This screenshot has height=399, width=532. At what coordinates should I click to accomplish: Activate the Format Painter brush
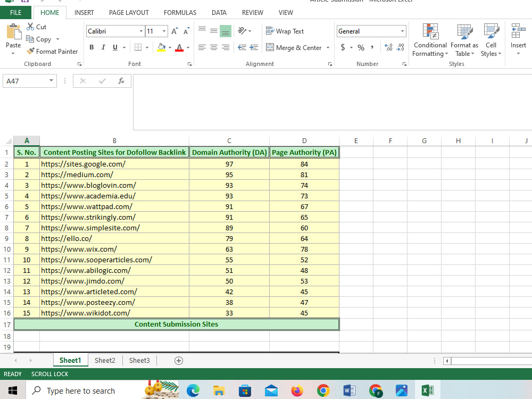point(30,51)
